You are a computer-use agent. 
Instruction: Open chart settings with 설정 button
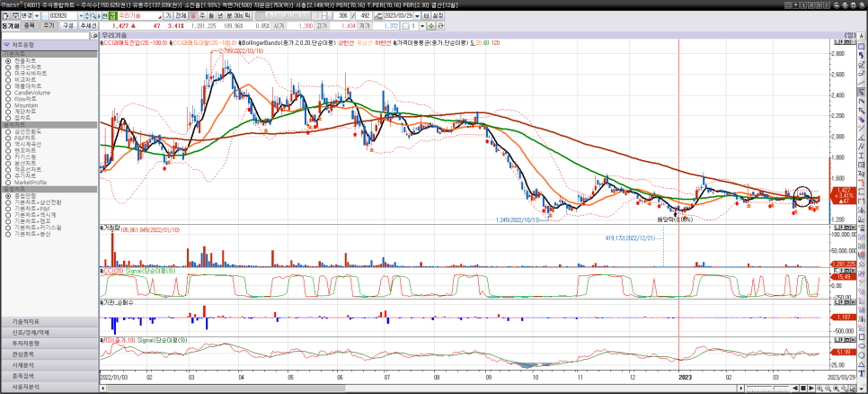438,16
